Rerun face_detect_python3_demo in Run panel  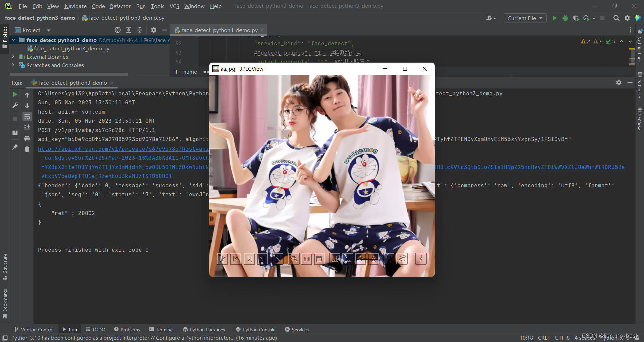coord(15,95)
